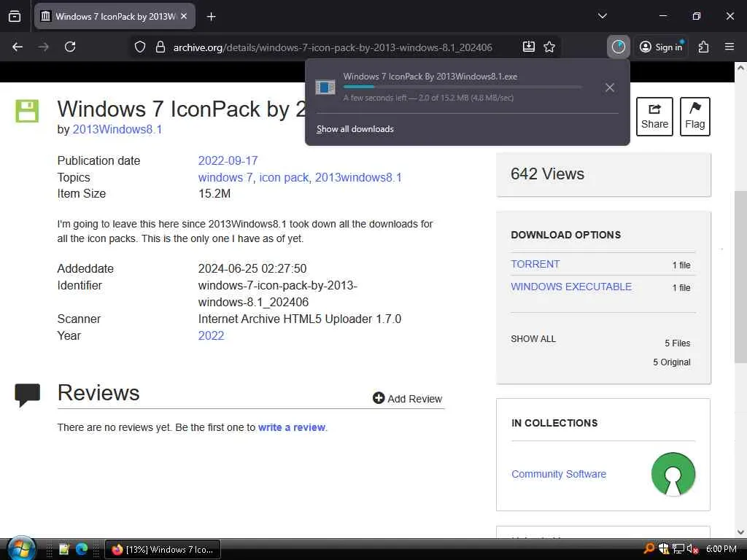Click the Reviews speech bubble icon
Screen dimensions: 747x560
[x=27, y=394]
